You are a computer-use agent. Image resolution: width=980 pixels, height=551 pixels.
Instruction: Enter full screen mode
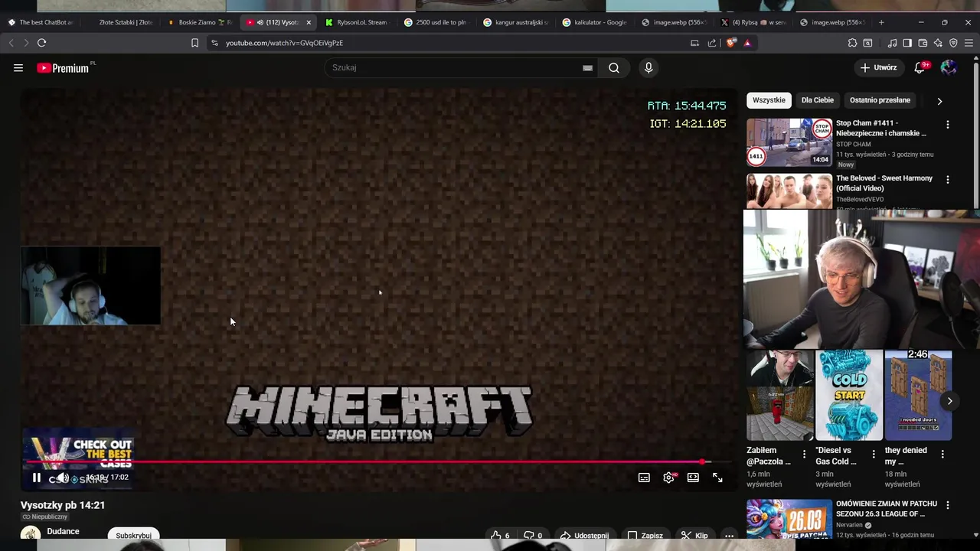717,478
